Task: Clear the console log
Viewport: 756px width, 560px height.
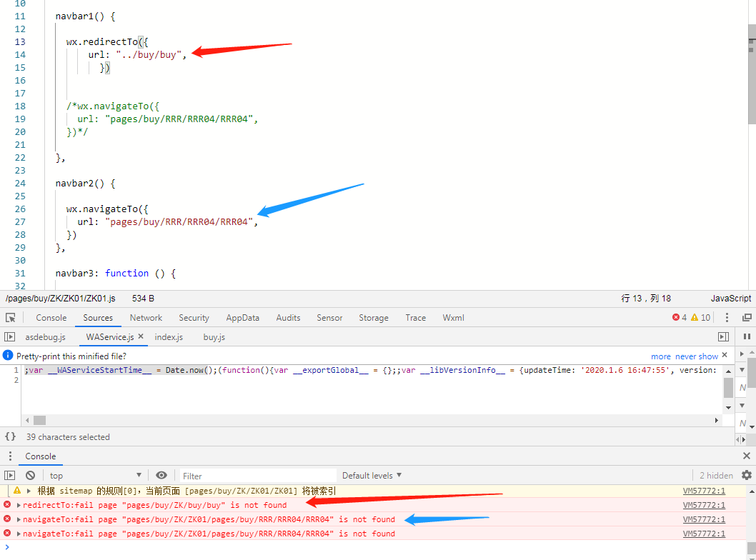Action: [x=31, y=476]
